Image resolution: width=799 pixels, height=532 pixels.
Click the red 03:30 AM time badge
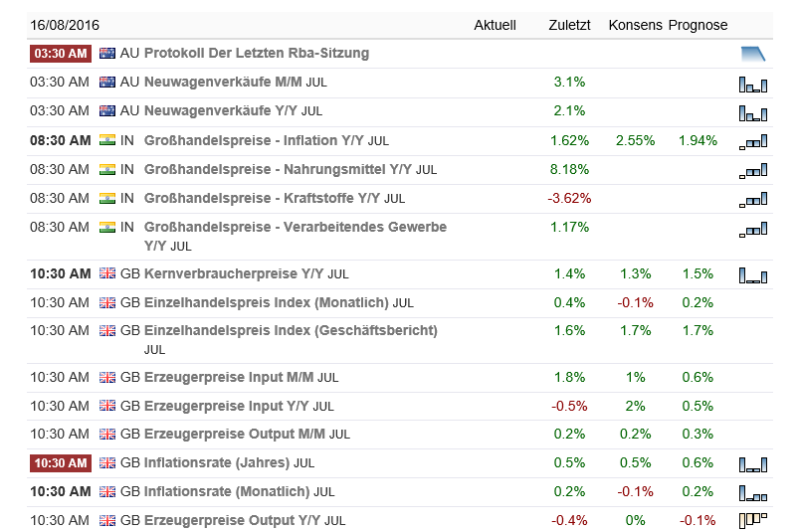(62, 53)
